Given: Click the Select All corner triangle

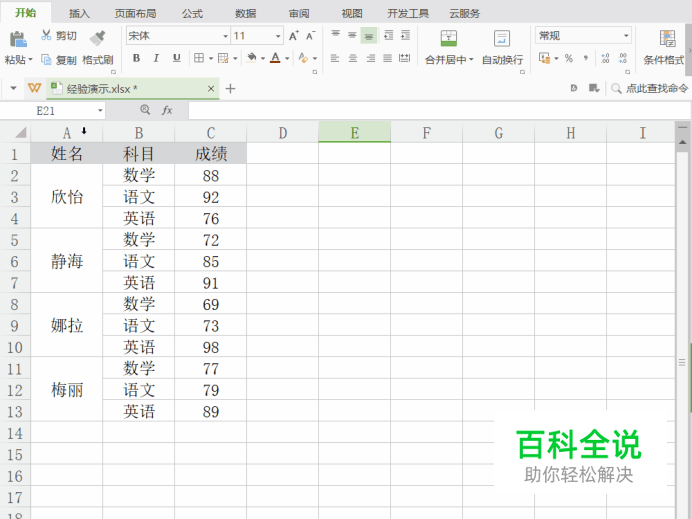Looking at the screenshot, I should [20, 132].
